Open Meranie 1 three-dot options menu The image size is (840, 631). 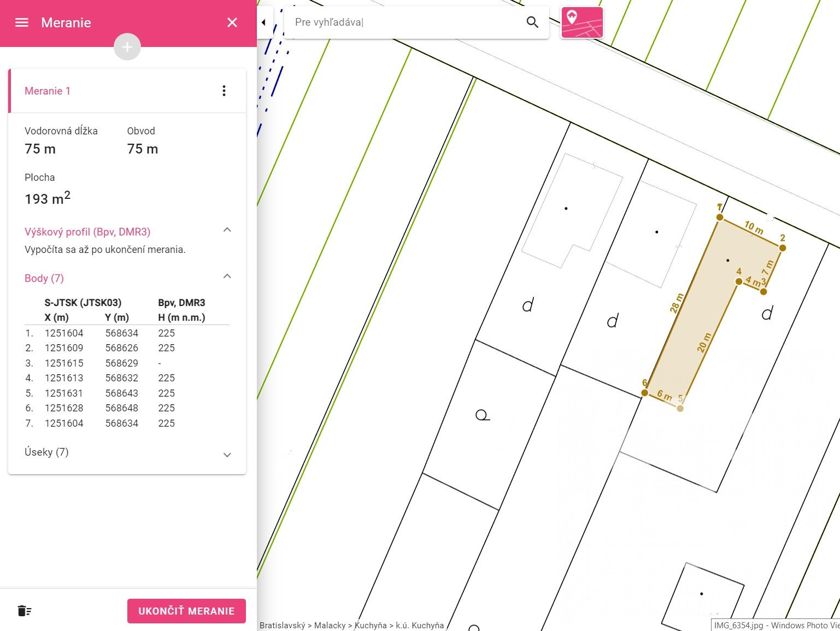224,91
